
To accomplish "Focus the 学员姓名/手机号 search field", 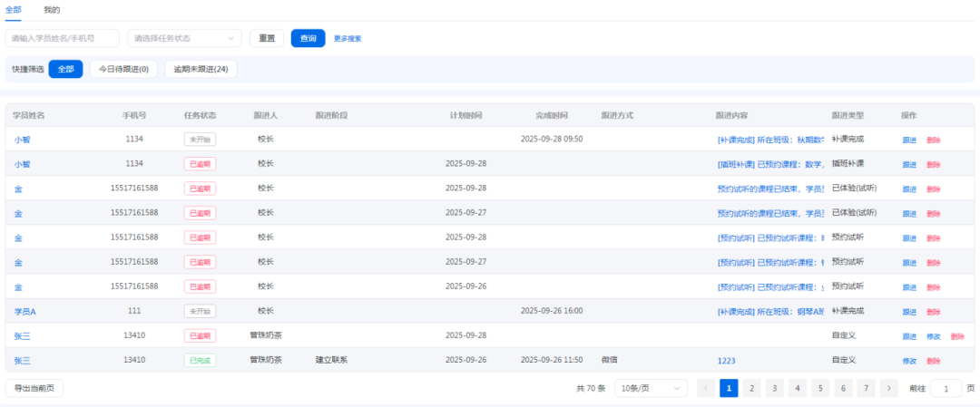I will coord(63,38).
